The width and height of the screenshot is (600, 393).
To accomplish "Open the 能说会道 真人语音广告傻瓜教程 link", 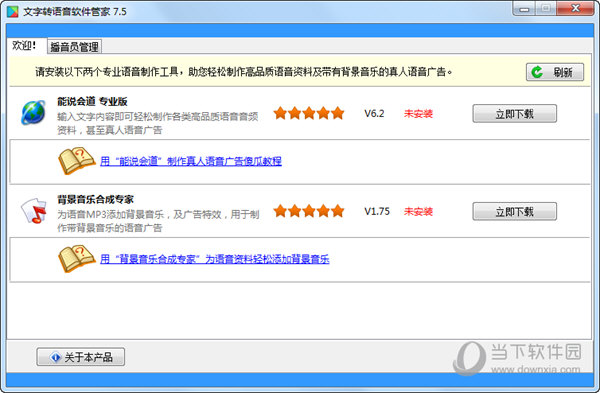I will 191,161.
